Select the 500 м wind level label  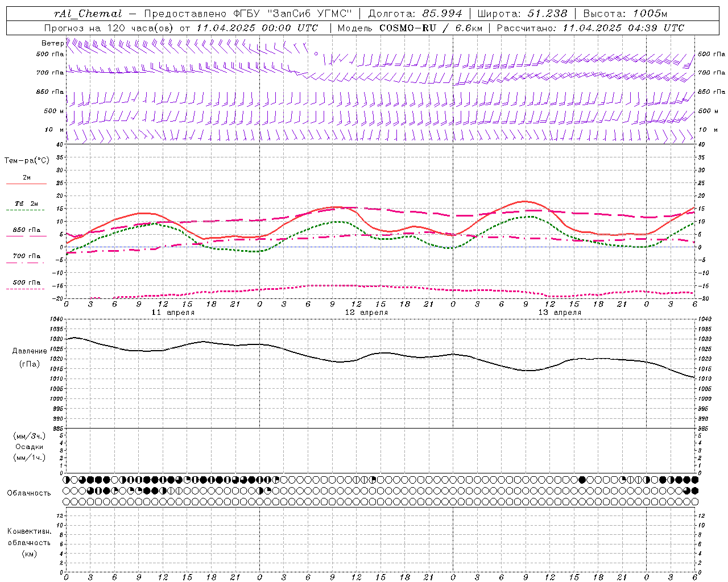click(53, 111)
